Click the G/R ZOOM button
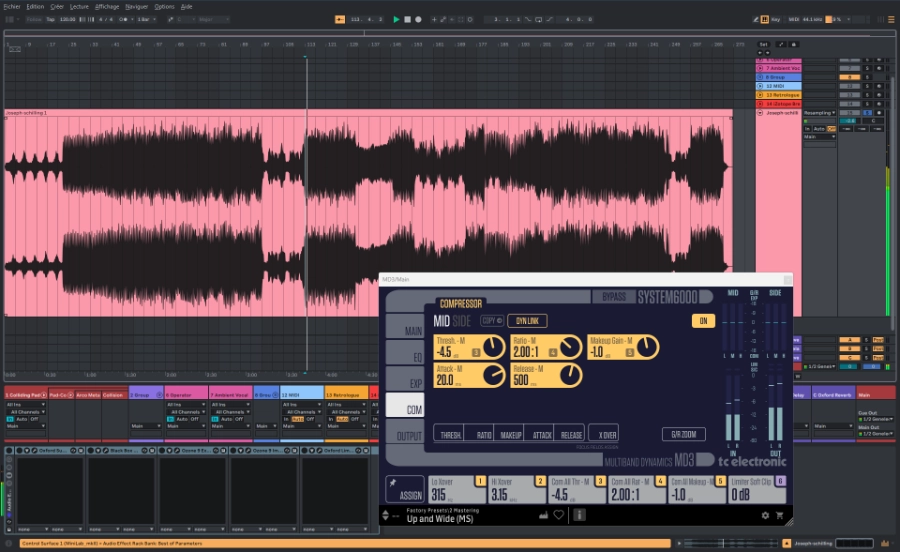Screen dimensions: 900x552 tap(684, 434)
